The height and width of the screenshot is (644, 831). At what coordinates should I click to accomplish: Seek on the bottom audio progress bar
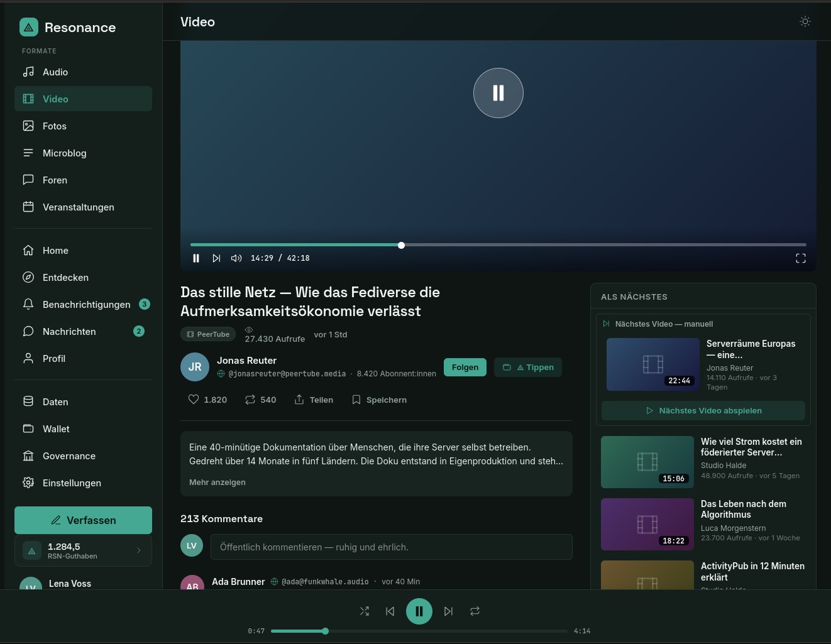[x=419, y=631]
